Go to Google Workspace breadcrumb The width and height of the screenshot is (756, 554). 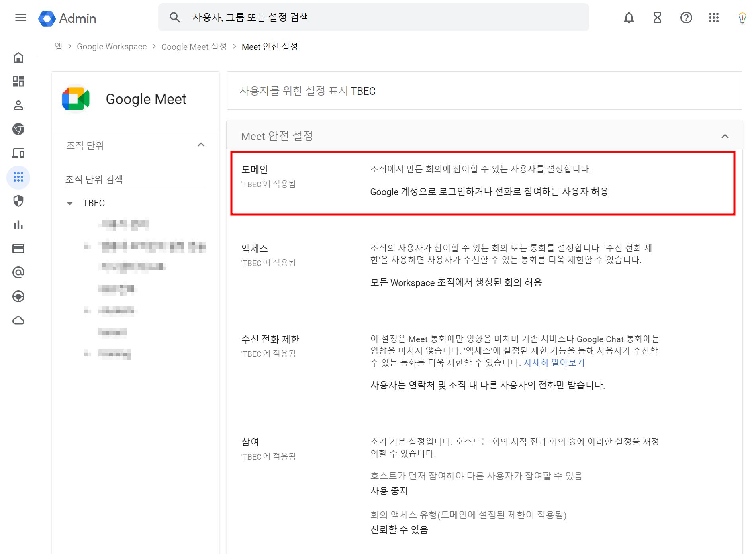(x=112, y=46)
